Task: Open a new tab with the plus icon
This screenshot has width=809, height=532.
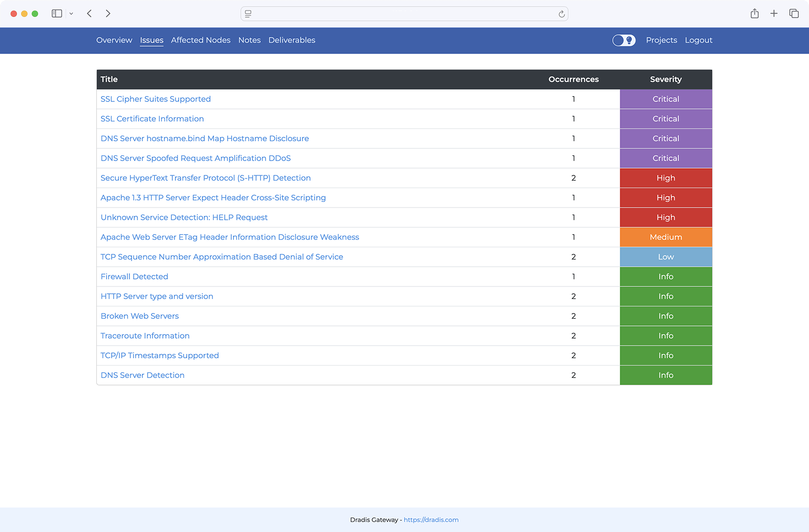Action: click(774, 13)
